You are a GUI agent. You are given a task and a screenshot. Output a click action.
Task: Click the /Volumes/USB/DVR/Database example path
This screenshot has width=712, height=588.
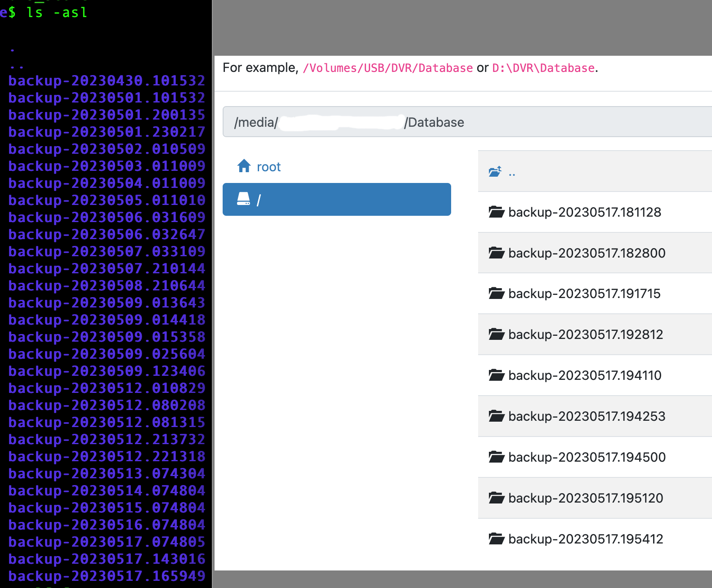coord(388,68)
